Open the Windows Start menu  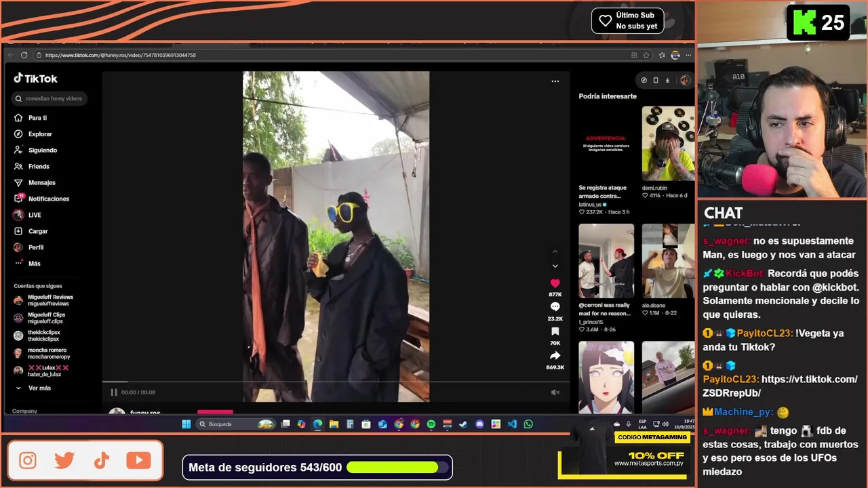point(186,424)
